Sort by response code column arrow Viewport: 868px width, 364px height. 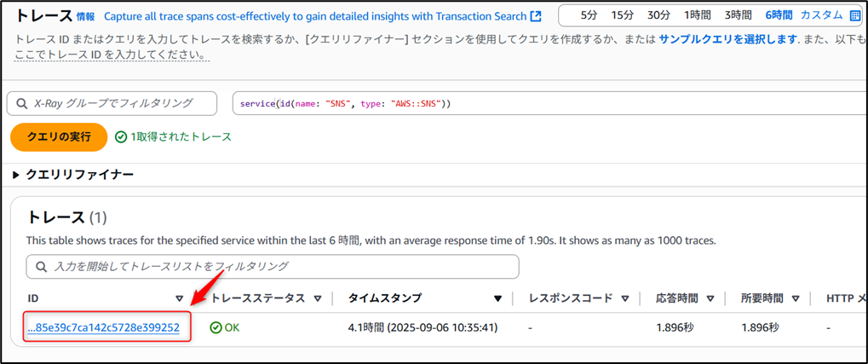click(x=624, y=298)
